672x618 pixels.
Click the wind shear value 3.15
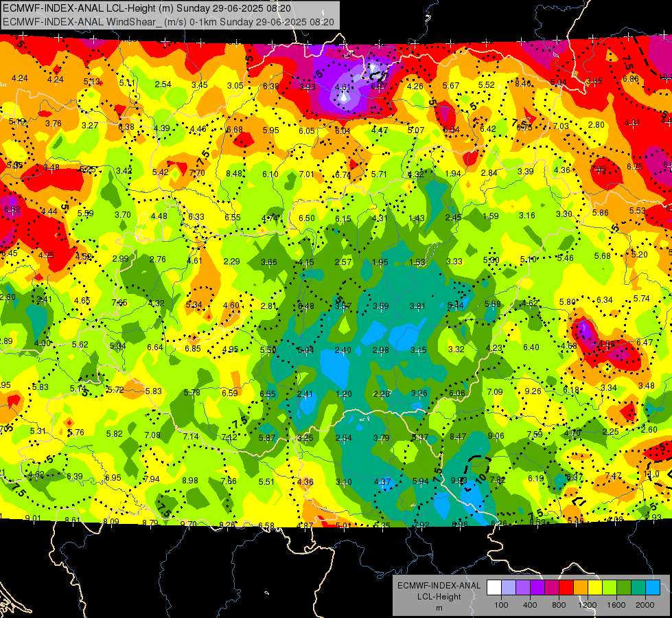point(418,350)
